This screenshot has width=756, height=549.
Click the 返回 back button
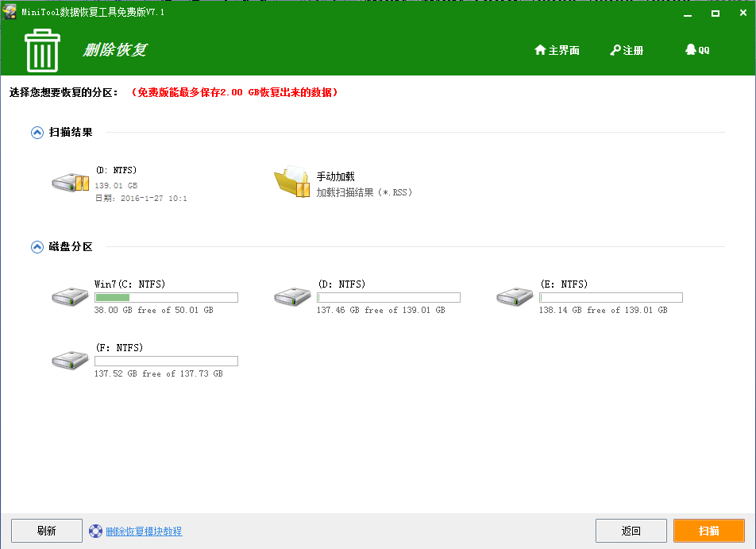pyautogui.click(x=631, y=532)
